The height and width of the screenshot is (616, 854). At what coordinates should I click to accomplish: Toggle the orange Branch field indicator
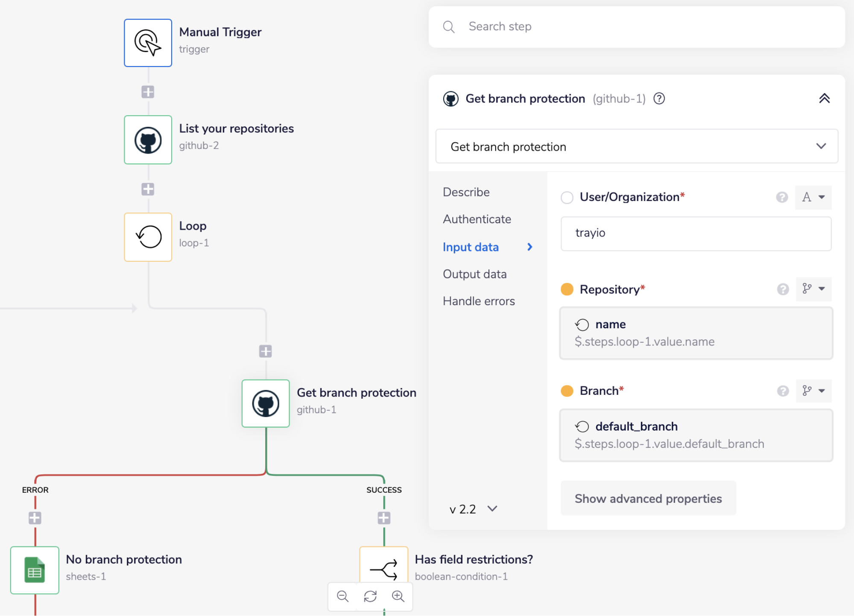567,391
